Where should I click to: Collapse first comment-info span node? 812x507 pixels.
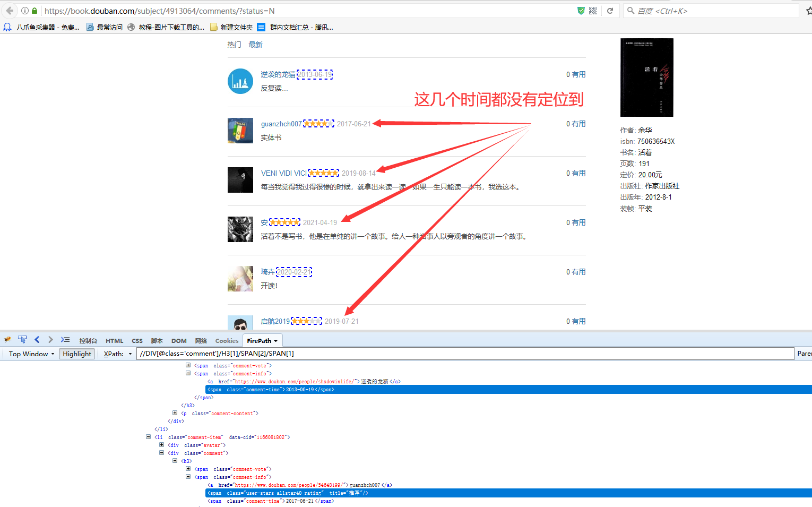[188, 373]
